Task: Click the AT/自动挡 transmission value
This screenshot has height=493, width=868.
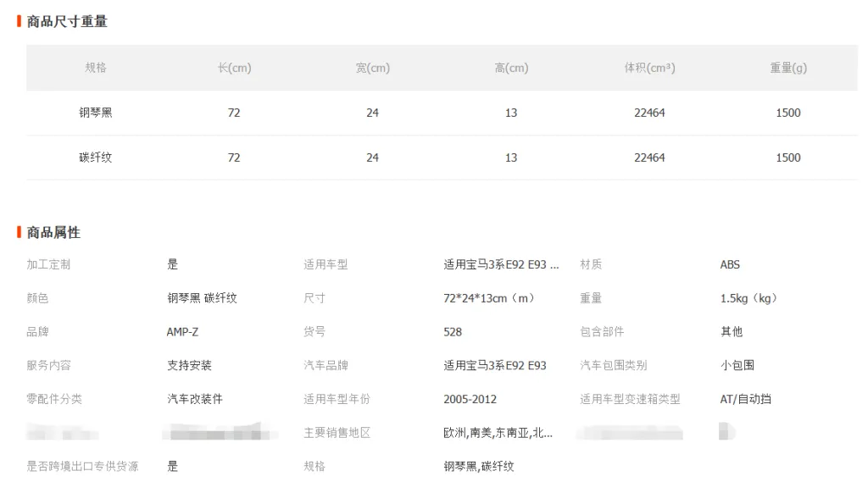Action: pyautogui.click(x=746, y=399)
